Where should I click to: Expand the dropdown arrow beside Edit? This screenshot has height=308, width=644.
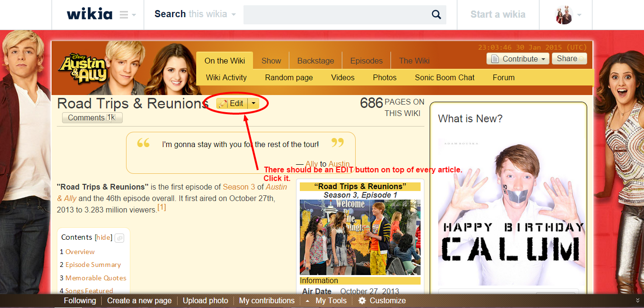click(x=253, y=104)
